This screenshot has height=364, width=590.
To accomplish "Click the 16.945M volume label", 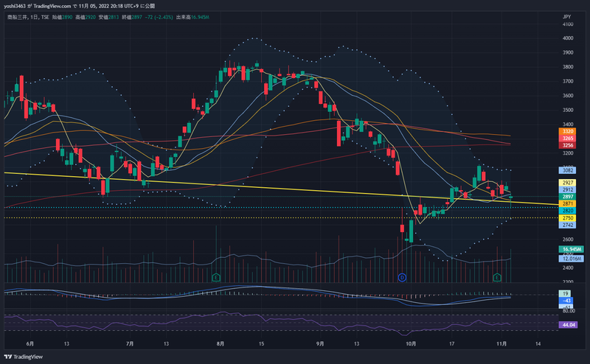I will coord(571,249).
